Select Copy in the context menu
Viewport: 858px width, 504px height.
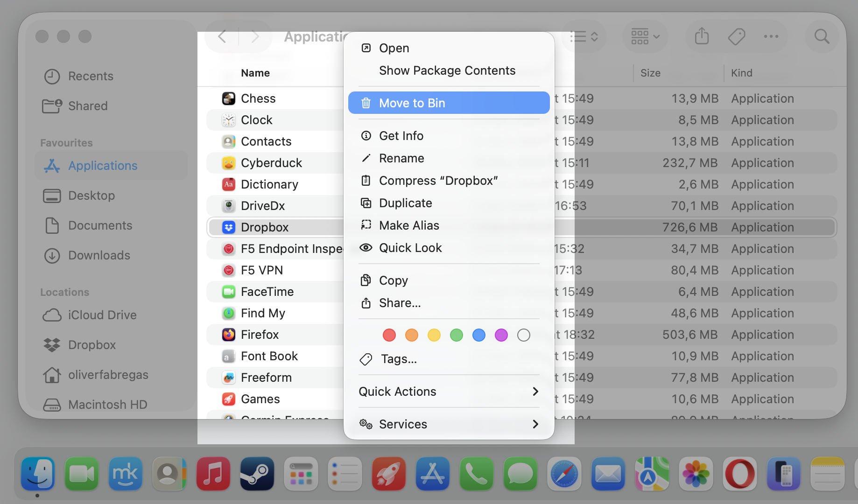click(449, 280)
